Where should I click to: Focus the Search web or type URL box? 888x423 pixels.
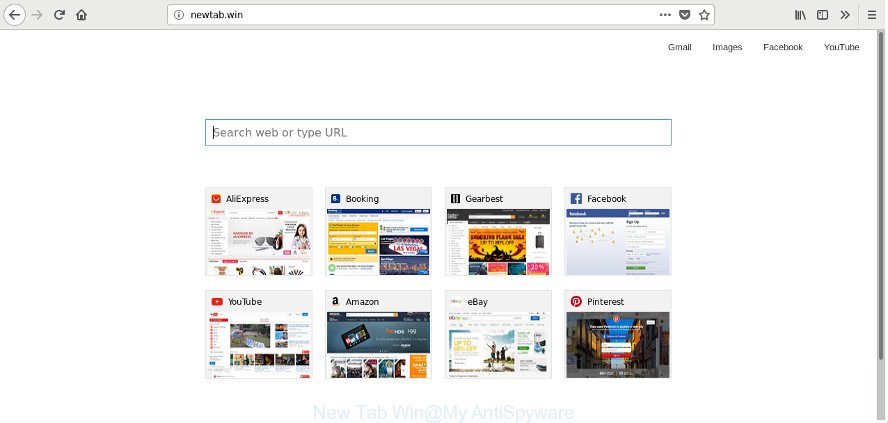pyautogui.click(x=438, y=133)
